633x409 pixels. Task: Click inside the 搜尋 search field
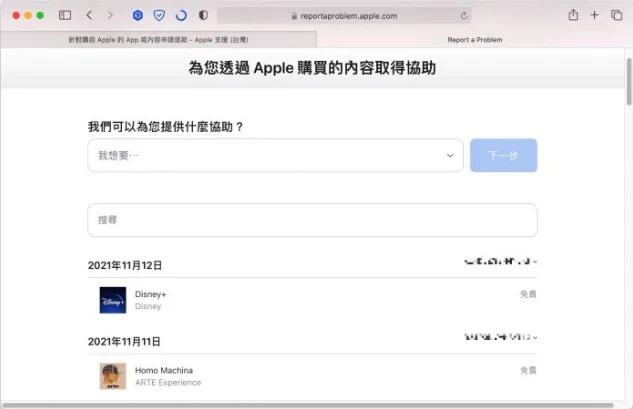pos(312,220)
